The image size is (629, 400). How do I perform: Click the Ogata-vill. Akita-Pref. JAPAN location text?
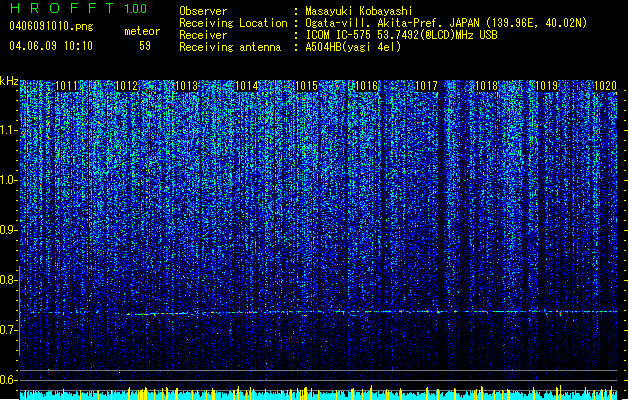pyautogui.click(x=446, y=23)
